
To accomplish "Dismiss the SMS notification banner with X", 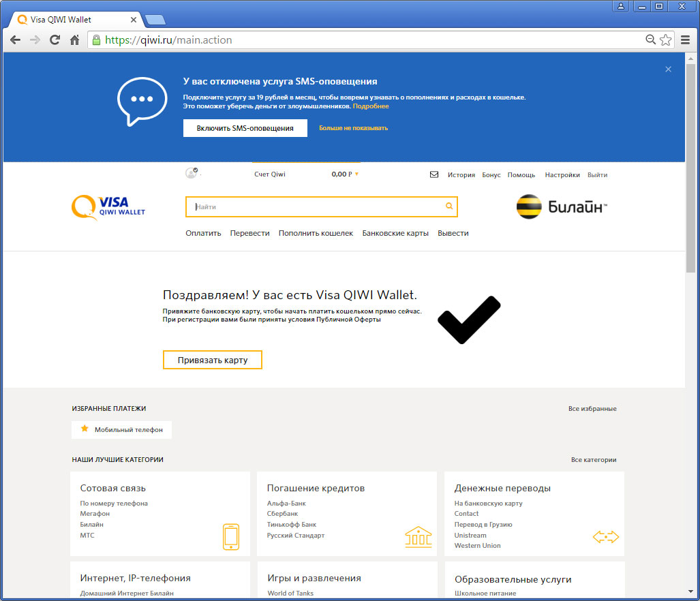I will (x=668, y=69).
